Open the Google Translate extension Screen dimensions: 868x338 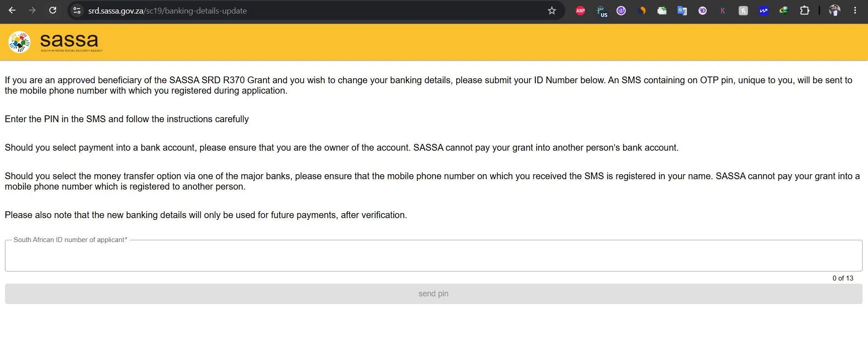682,10
